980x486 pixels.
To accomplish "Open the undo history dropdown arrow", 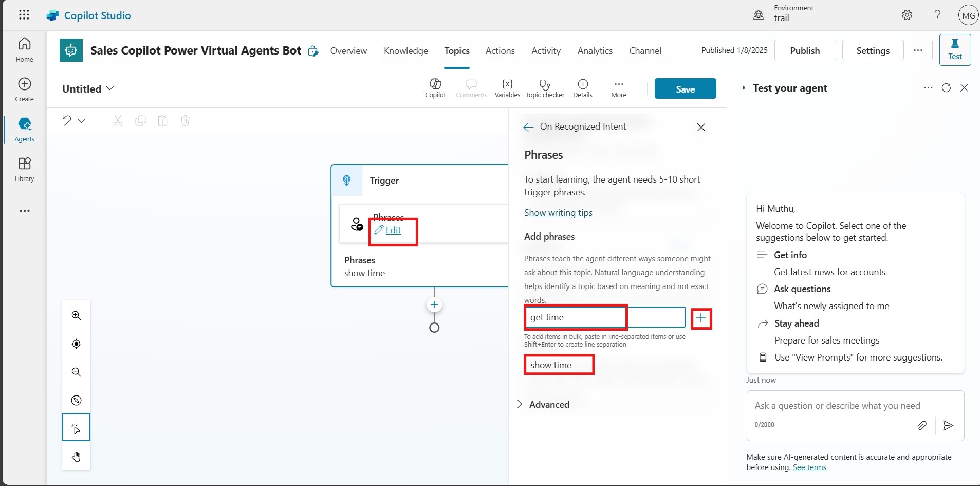I will coord(82,121).
